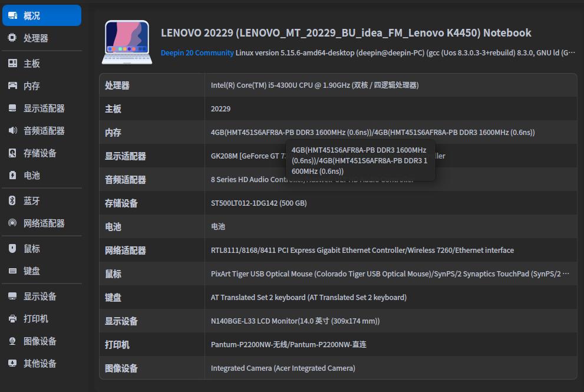Select the 电池 (battery) icon
Image resolution: width=584 pixels, height=392 pixels.
click(x=12, y=176)
